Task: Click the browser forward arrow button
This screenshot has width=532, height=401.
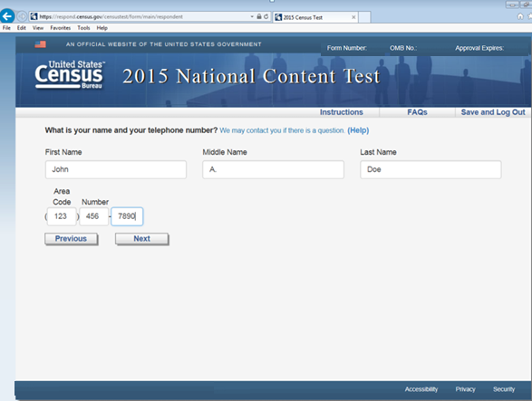Action: pyautogui.click(x=22, y=16)
